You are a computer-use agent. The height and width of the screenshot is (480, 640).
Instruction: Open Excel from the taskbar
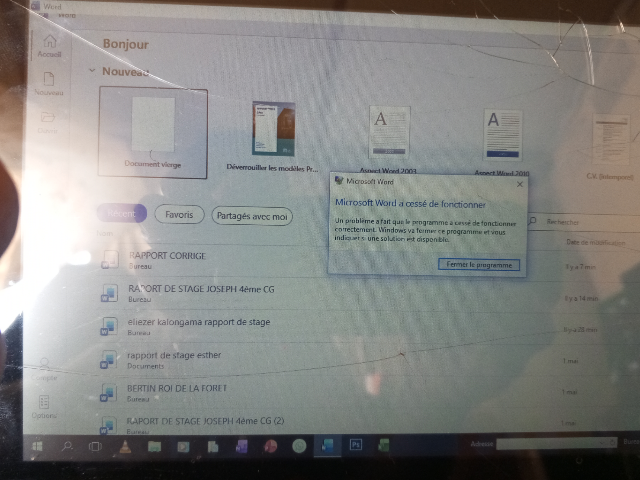click(383, 445)
